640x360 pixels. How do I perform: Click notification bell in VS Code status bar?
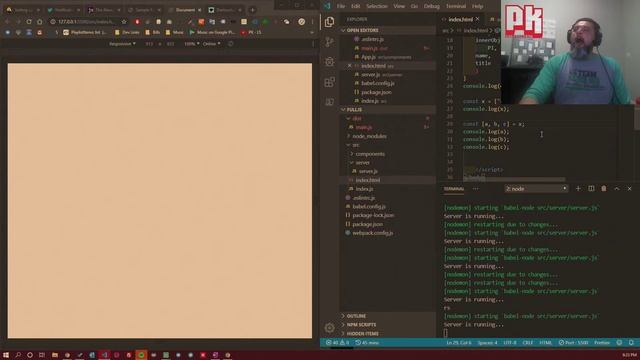pos(631,343)
